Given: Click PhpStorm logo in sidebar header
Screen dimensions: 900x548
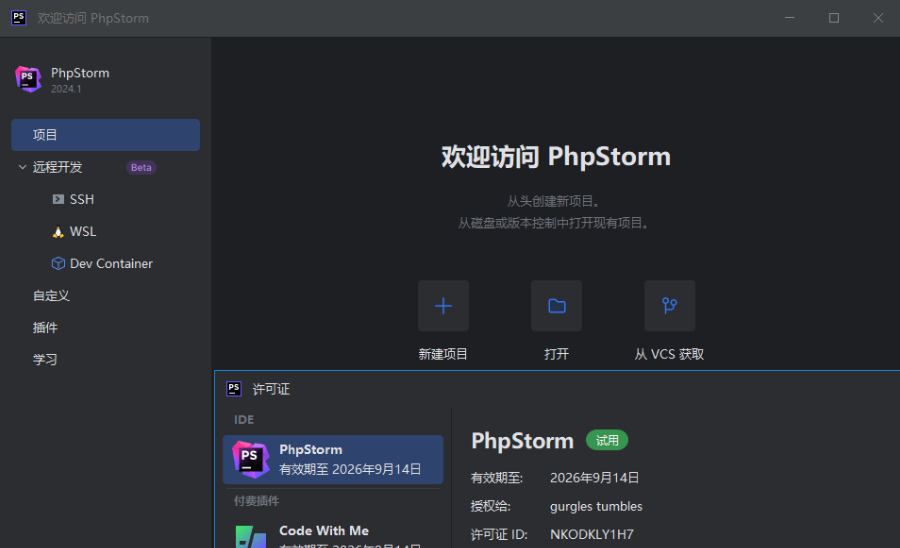Looking at the screenshot, I should [x=28, y=79].
